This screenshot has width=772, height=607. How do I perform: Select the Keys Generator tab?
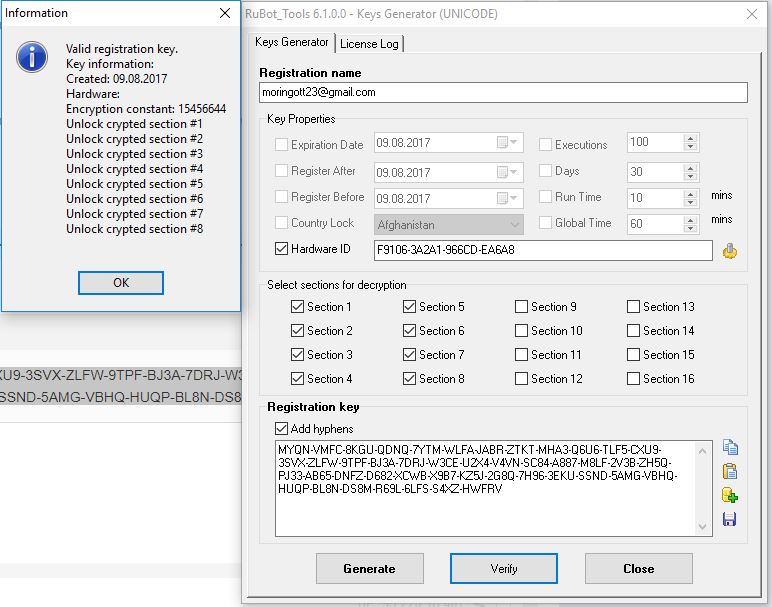point(291,42)
